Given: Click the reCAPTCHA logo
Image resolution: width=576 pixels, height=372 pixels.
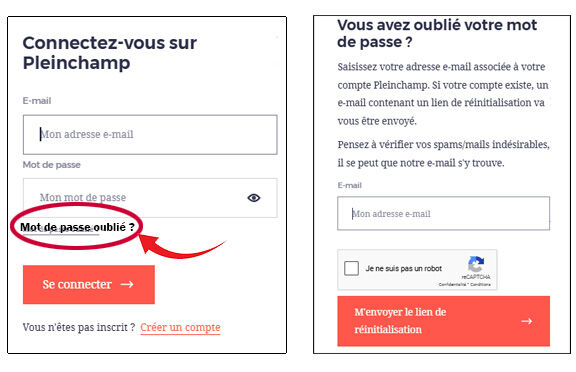Looking at the screenshot, I should click(476, 264).
